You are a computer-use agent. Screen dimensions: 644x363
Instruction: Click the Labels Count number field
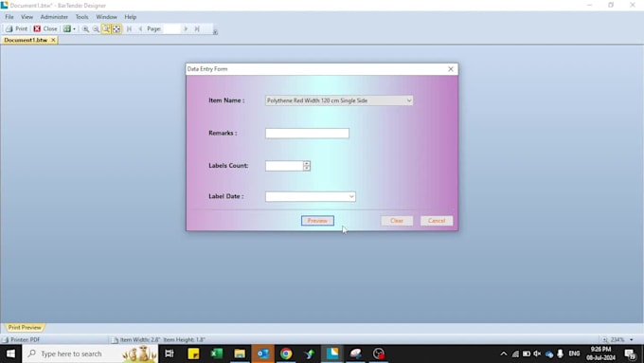284,166
